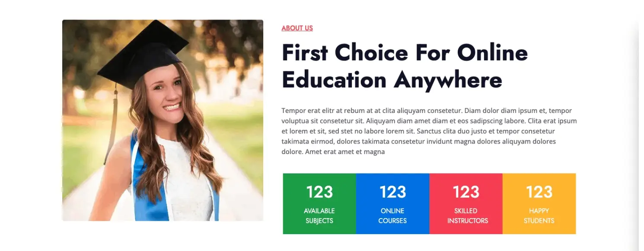Screen dimensions: 644x251
Task: Select the ONLINE COURSES label
Action: (x=392, y=216)
